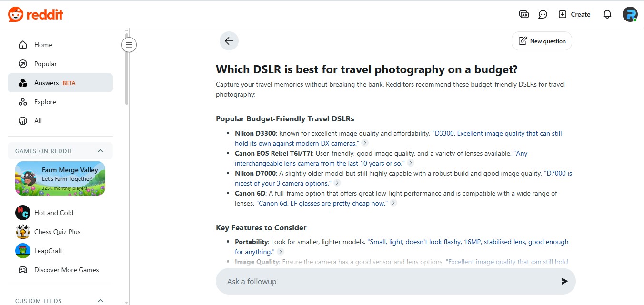644x305 pixels.
Task: Click the send arrow in the followup box
Action: [x=564, y=281]
